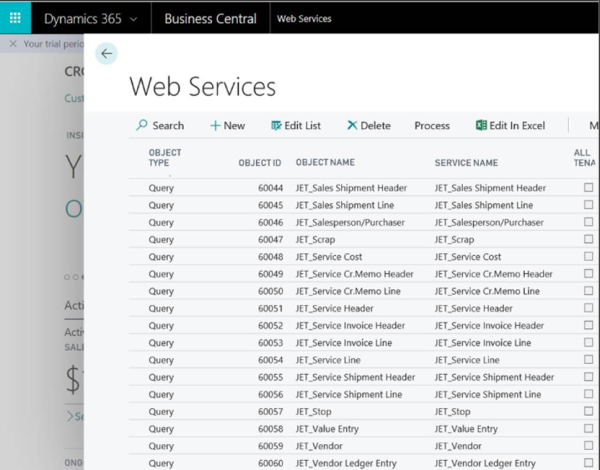Image resolution: width=600 pixels, height=470 pixels.
Task: Click service name JET_Service Shipment Line
Action: pyautogui.click(x=488, y=395)
